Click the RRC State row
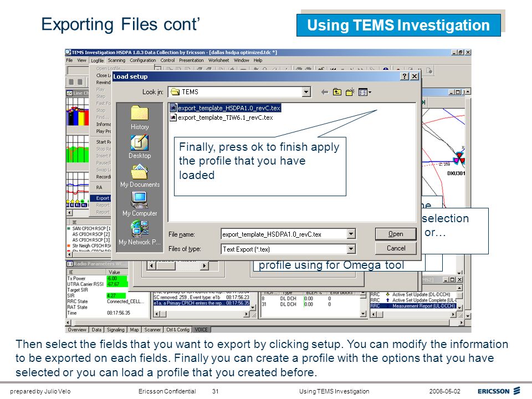This screenshot has height=399, width=532. pyautogui.click(x=105, y=301)
